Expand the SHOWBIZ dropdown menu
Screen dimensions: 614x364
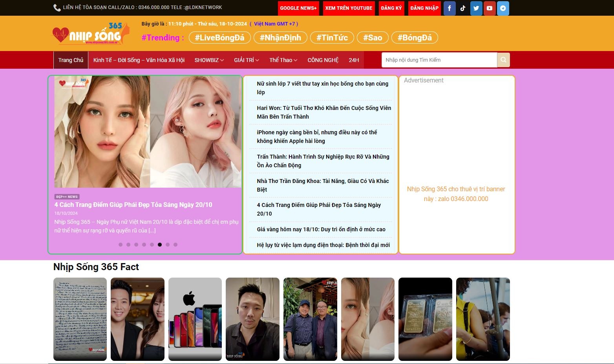tap(209, 60)
